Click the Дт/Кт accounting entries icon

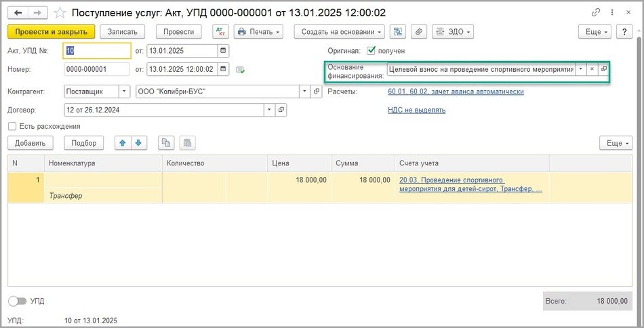[x=220, y=32]
